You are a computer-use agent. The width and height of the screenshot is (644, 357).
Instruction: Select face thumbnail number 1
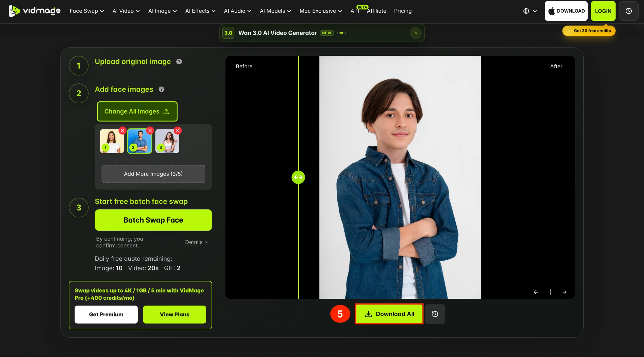(112, 141)
